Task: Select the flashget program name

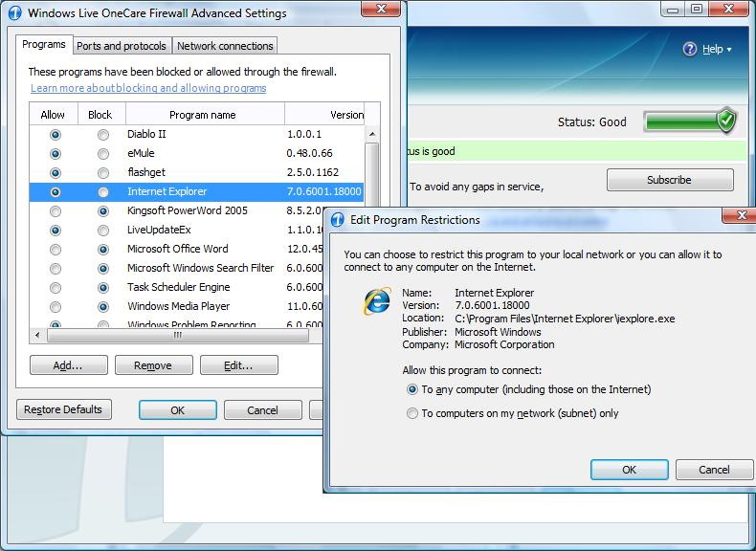Action: pos(146,172)
